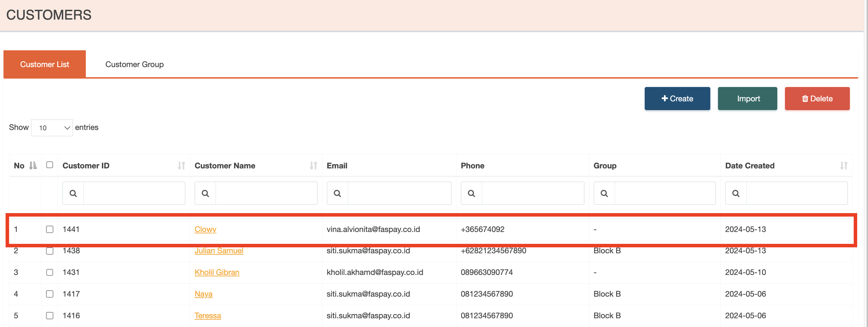
Task: Select the Customer List tab
Action: 45,64
